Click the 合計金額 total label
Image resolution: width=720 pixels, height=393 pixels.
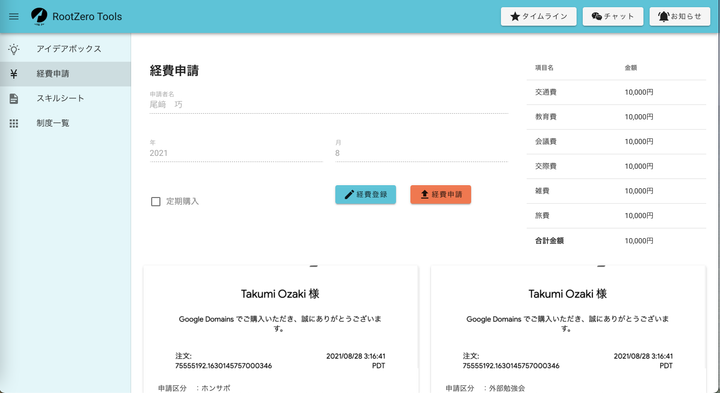click(549, 241)
